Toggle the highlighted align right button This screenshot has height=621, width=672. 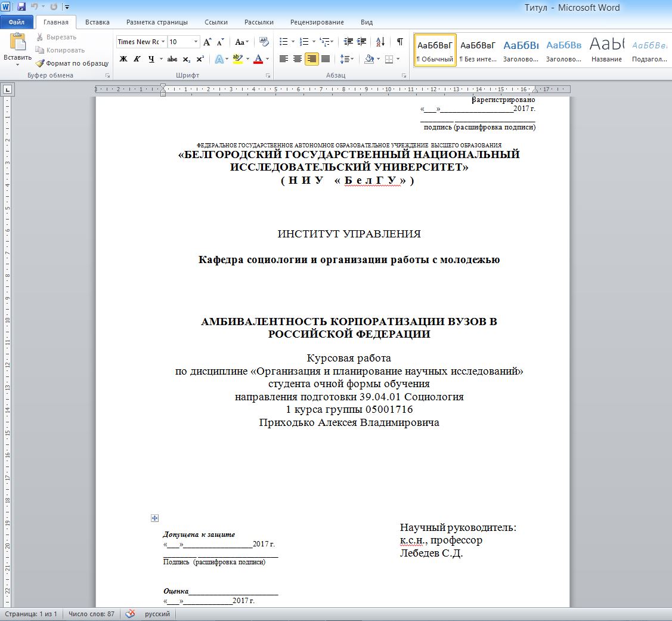pos(312,58)
